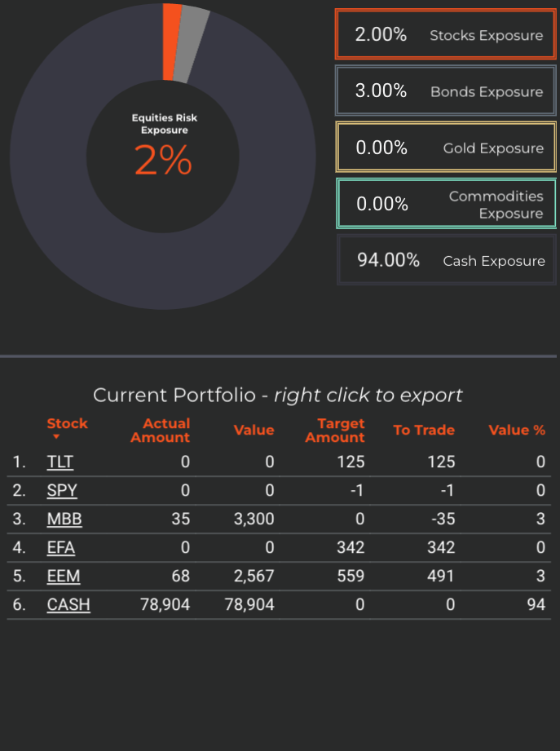Click the Equities Risk Exposure 2% value
Screen dimensions: 560x751
click(x=163, y=160)
